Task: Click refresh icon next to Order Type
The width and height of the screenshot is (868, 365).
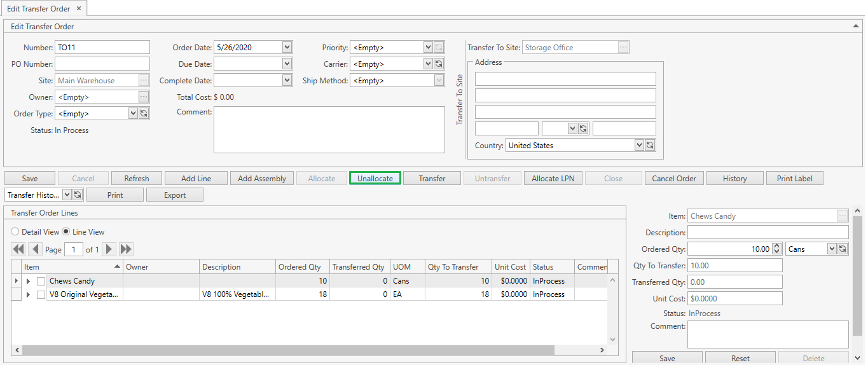Action: (144, 114)
